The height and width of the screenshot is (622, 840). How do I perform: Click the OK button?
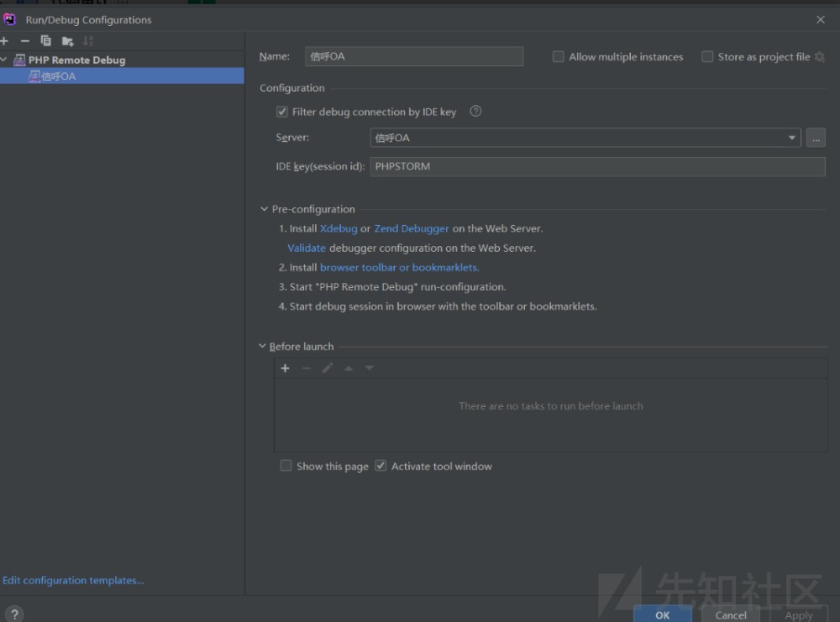(x=662, y=614)
